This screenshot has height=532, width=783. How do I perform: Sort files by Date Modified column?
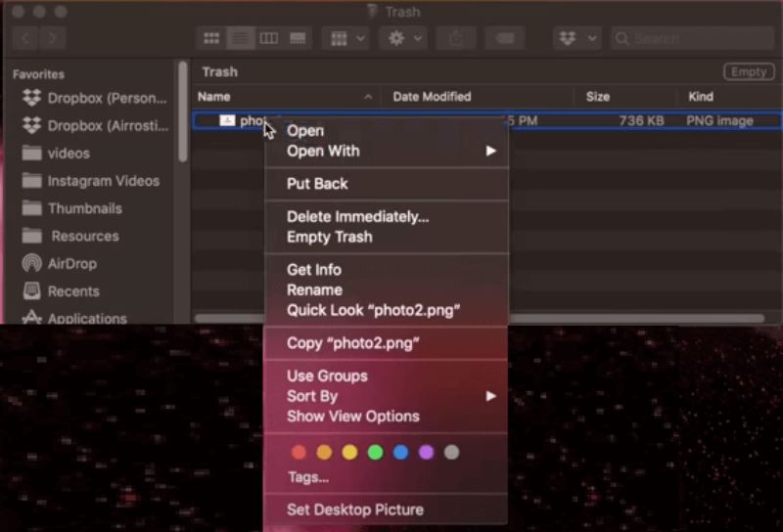pos(432,97)
